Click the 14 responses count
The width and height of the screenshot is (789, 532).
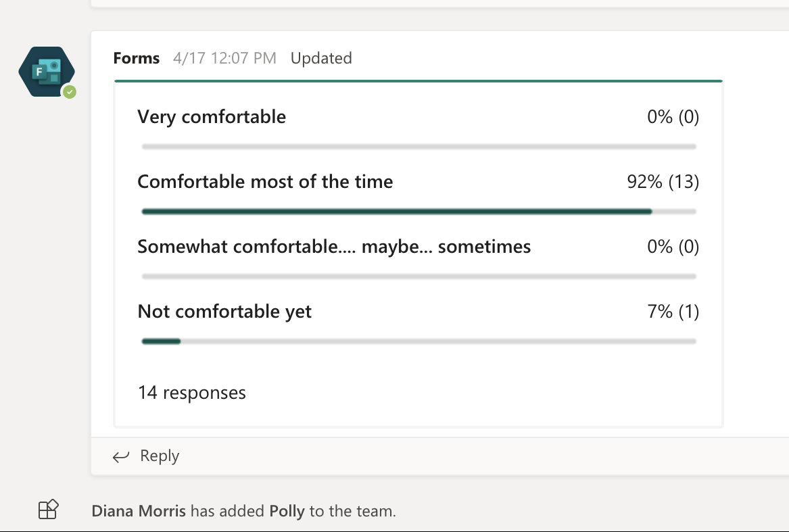[192, 393]
